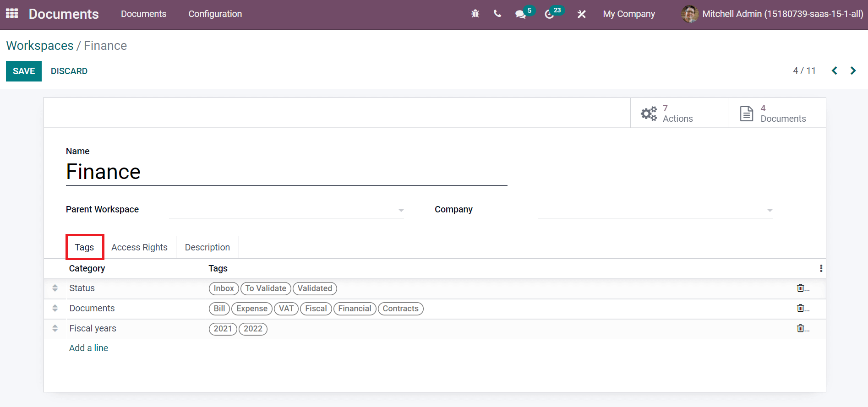Screen dimensions: 868x407
Task: Open the Documents top menu
Action: [x=143, y=14]
